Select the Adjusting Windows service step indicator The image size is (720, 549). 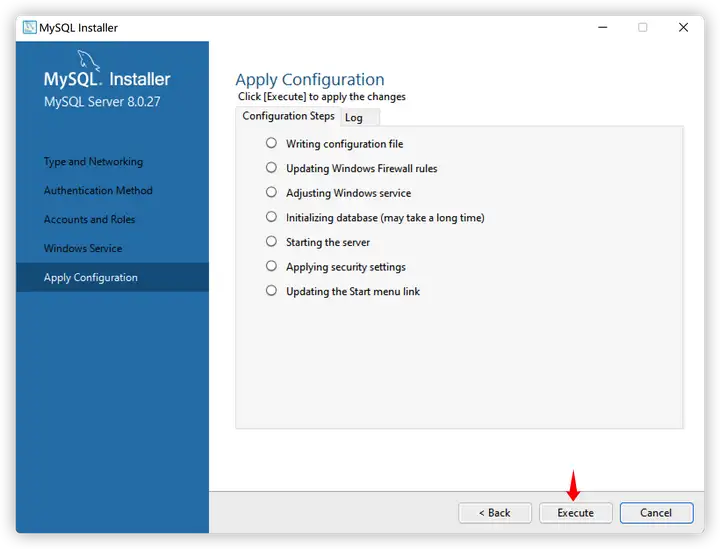click(x=271, y=192)
